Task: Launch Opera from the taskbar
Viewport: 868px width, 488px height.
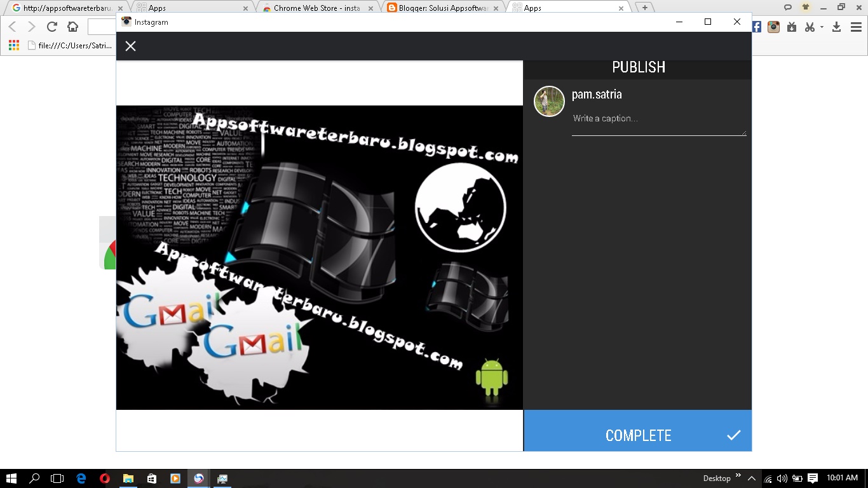Action: pyautogui.click(x=105, y=478)
